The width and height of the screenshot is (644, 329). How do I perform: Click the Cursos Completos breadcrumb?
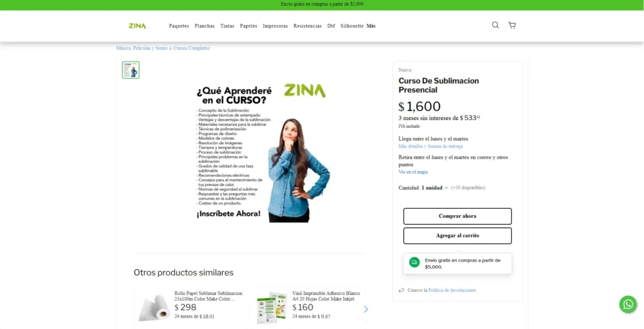191,48
